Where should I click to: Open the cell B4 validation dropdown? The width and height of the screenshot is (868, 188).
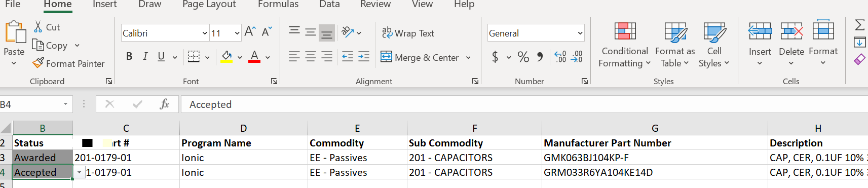80,172
